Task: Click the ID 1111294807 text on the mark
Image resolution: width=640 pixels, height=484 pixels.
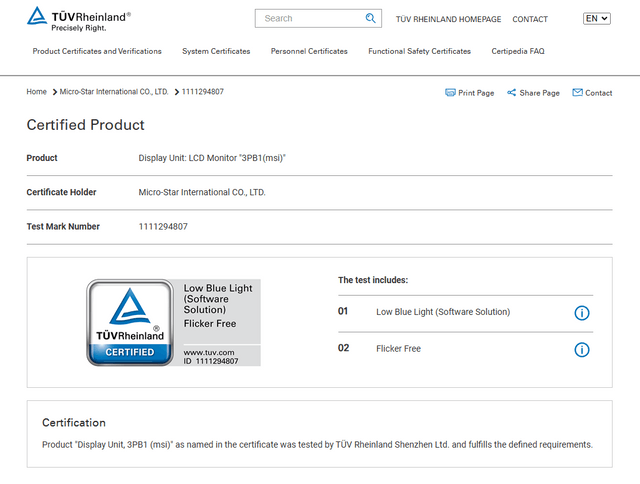Action: pos(211,361)
